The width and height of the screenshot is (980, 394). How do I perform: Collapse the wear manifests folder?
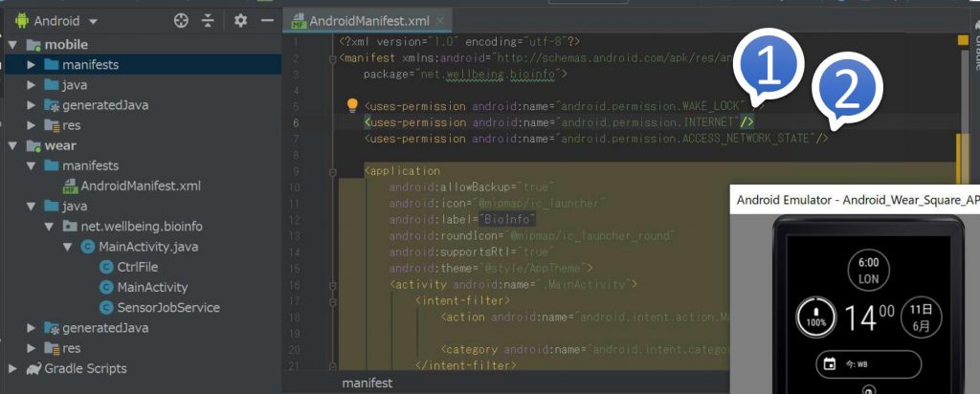[x=31, y=166]
